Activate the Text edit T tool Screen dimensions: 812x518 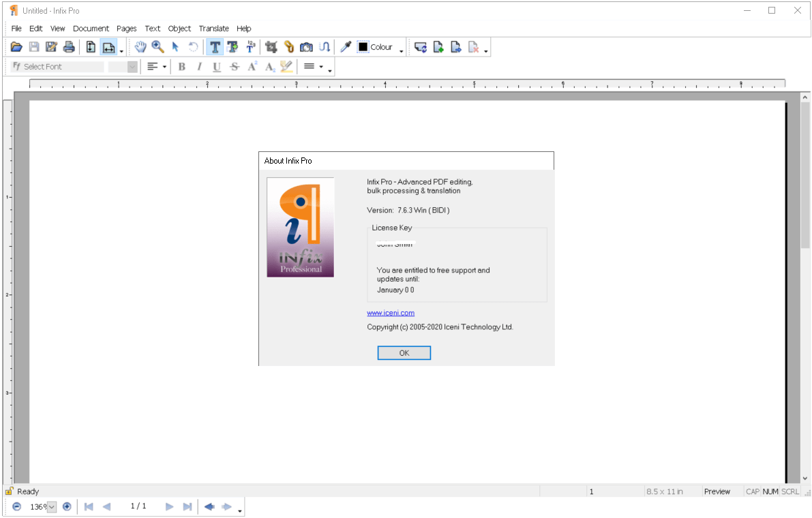coord(215,47)
